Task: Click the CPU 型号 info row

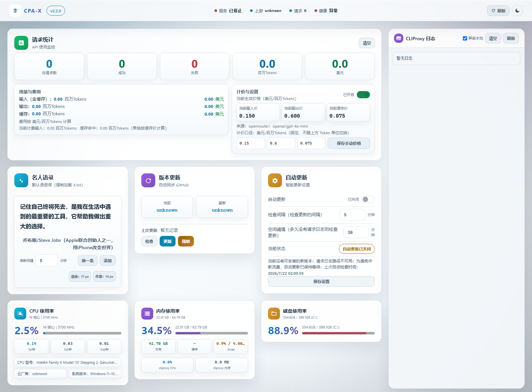Action: click(68, 362)
